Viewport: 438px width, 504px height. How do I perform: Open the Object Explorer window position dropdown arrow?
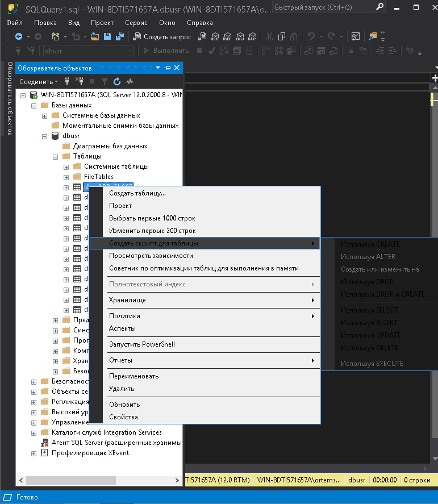(158, 68)
